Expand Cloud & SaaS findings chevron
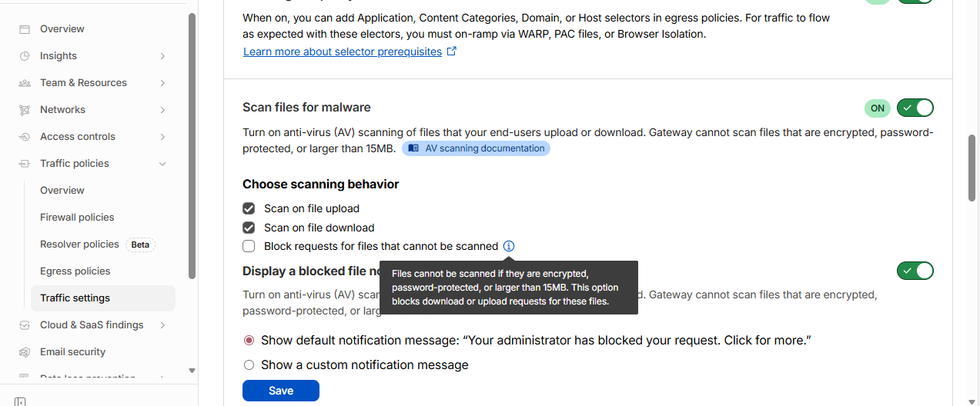Image resolution: width=980 pixels, height=406 pixels. 162,325
